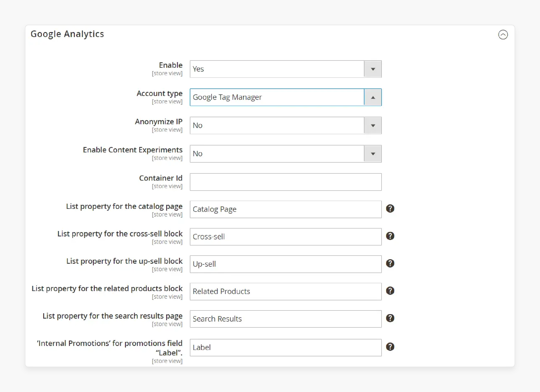
Task: Click the 'List property for the cross-sell block' label
Action: 120,233
